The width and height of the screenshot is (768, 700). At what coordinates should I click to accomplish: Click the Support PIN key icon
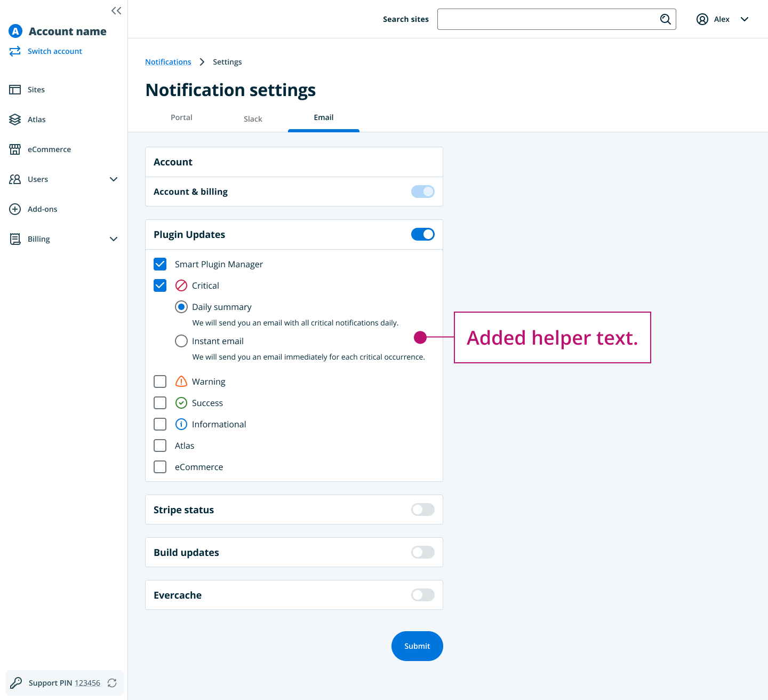(16, 683)
